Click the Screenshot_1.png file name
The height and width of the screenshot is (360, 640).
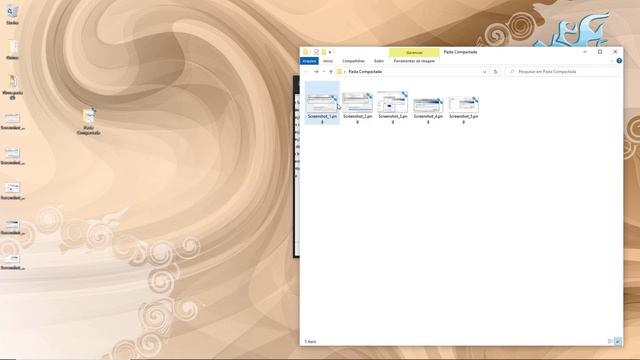click(x=322, y=119)
